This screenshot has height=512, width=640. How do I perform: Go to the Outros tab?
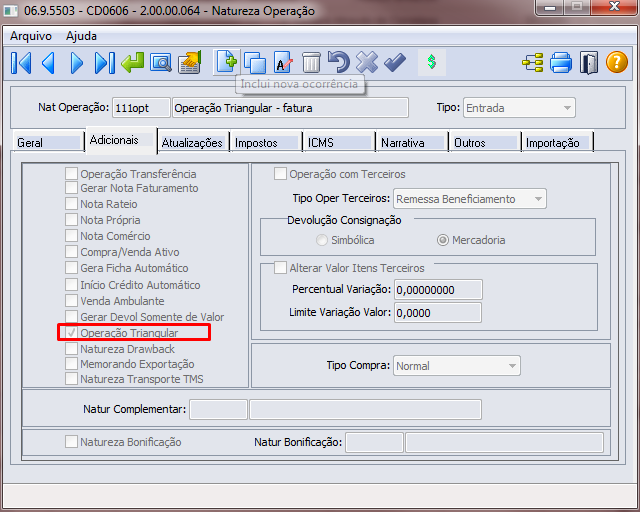tap(485, 142)
